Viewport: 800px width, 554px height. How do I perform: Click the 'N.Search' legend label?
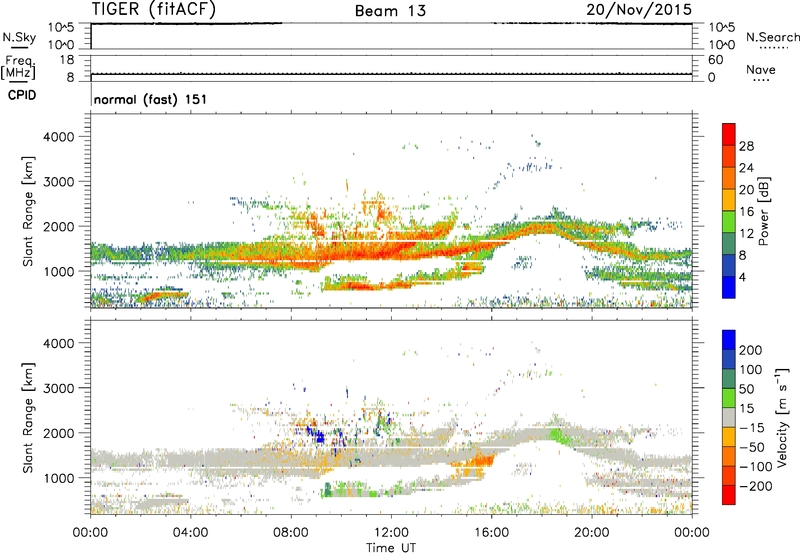tap(773, 37)
